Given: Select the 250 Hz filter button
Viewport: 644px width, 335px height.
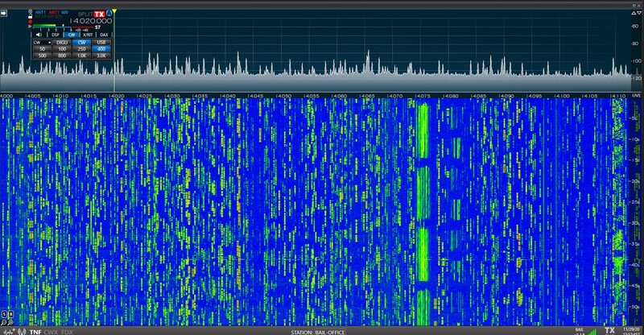Looking at the screenshot, I should coord(83,49).
